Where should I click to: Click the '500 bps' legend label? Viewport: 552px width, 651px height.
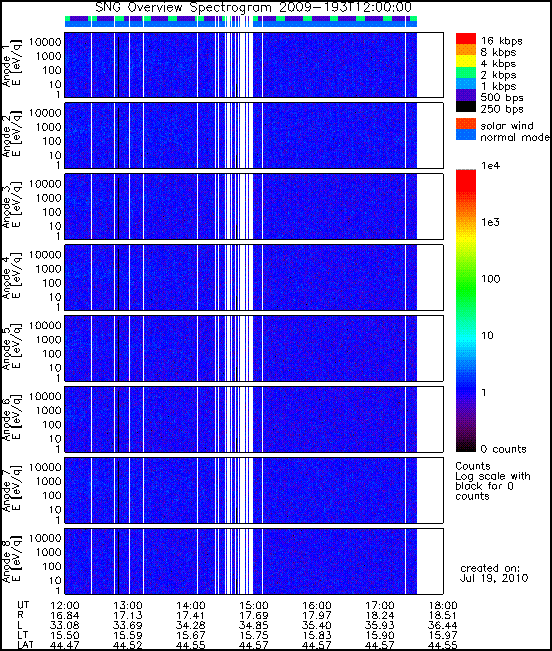501,98
